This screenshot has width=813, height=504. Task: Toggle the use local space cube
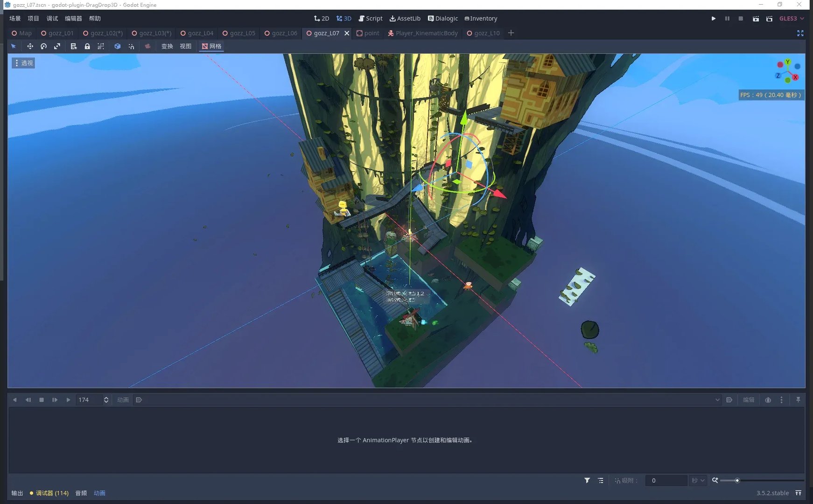[x=118, y=46]
